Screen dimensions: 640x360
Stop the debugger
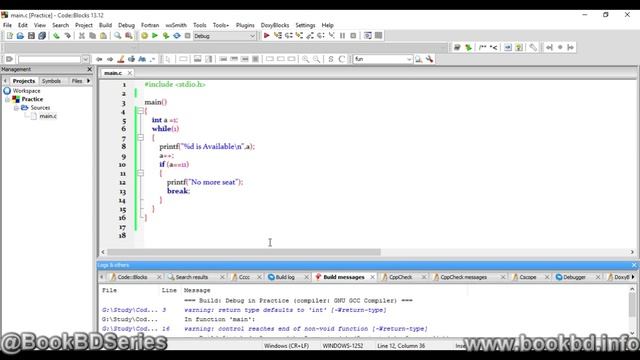click(x=353, y=36)
